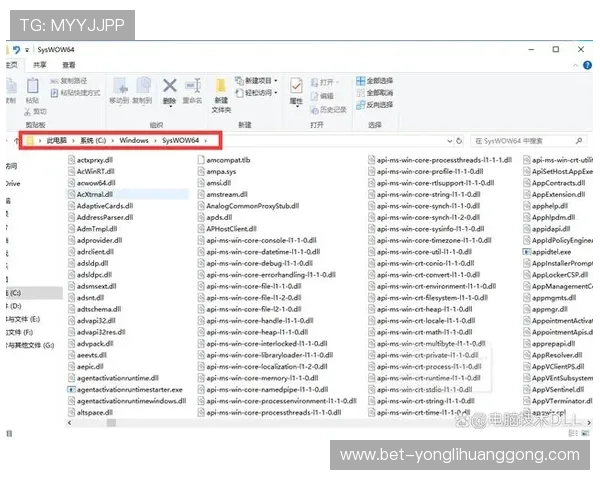The width and height of the screenshot is (600, 480).
Task: Select (C:) drive in navigation pane
Action: [34, 293]
